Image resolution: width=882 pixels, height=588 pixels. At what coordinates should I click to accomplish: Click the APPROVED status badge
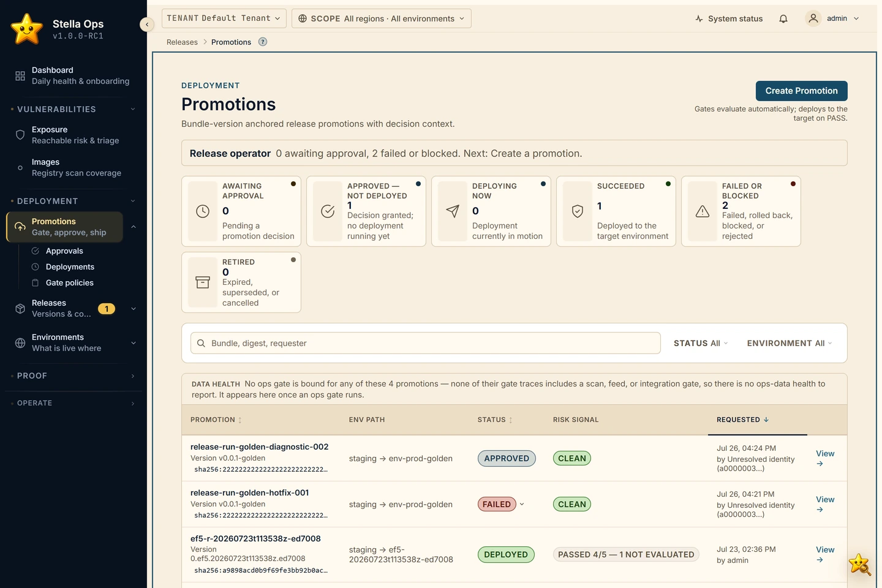pyautogui.click(x=507, y=458)
